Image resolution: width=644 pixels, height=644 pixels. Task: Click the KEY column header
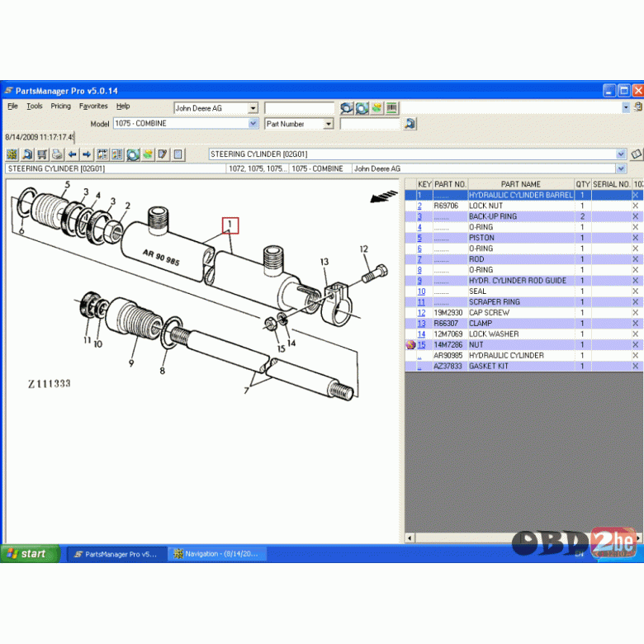point(424,184)
